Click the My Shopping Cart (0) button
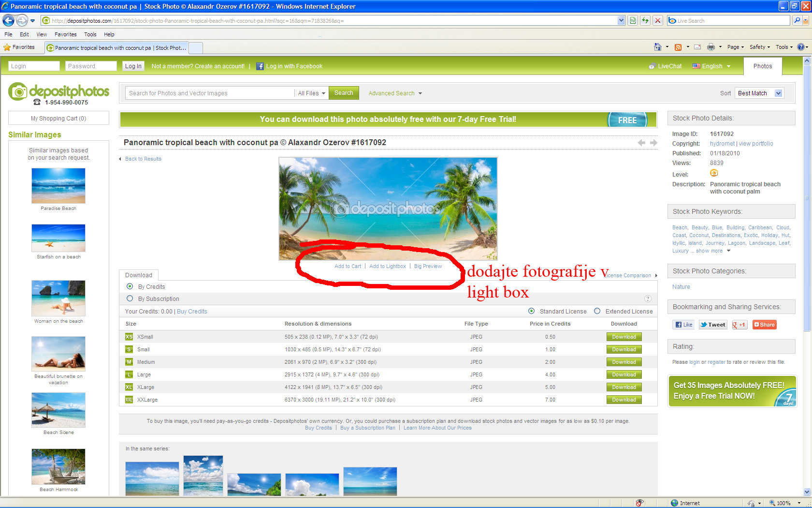 pyautogui.click(x=58, y=118)
